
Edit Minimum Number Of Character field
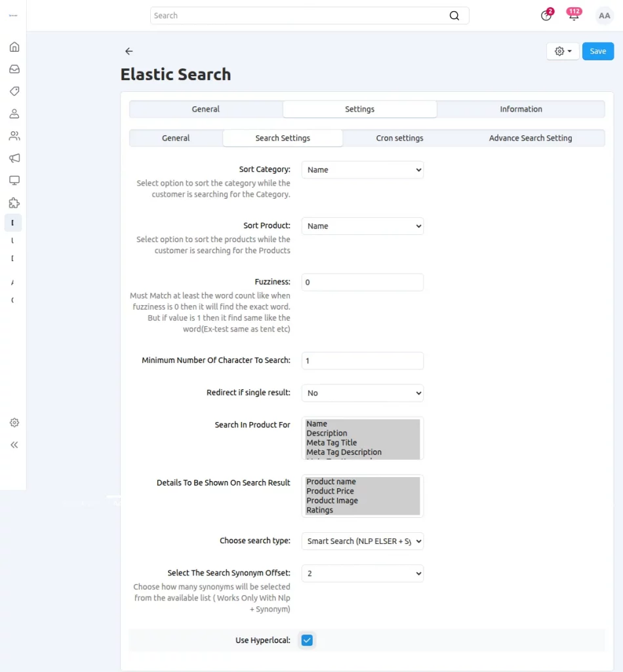(x=362, y=361)
